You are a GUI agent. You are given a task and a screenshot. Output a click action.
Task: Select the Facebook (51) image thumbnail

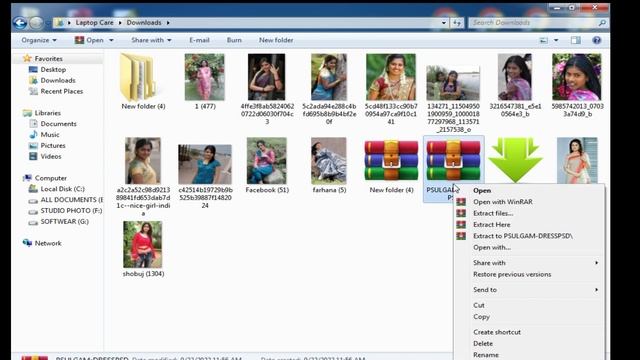[267, 160]
